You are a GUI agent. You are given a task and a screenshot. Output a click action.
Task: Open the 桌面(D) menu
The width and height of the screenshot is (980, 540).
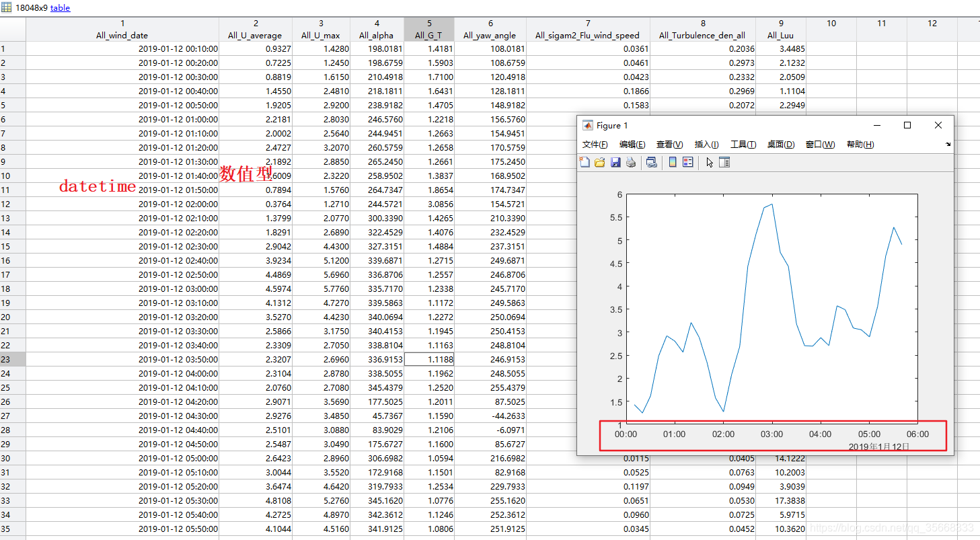click(781, 145)
